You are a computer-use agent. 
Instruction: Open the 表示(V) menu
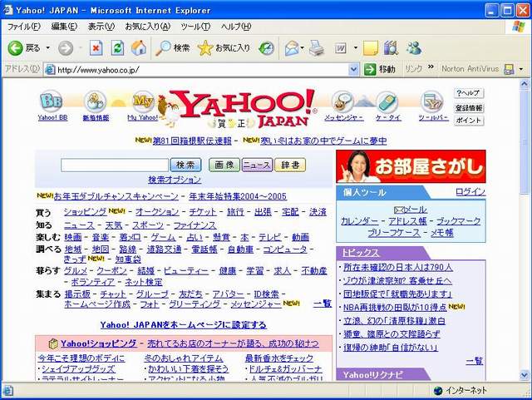101,27
